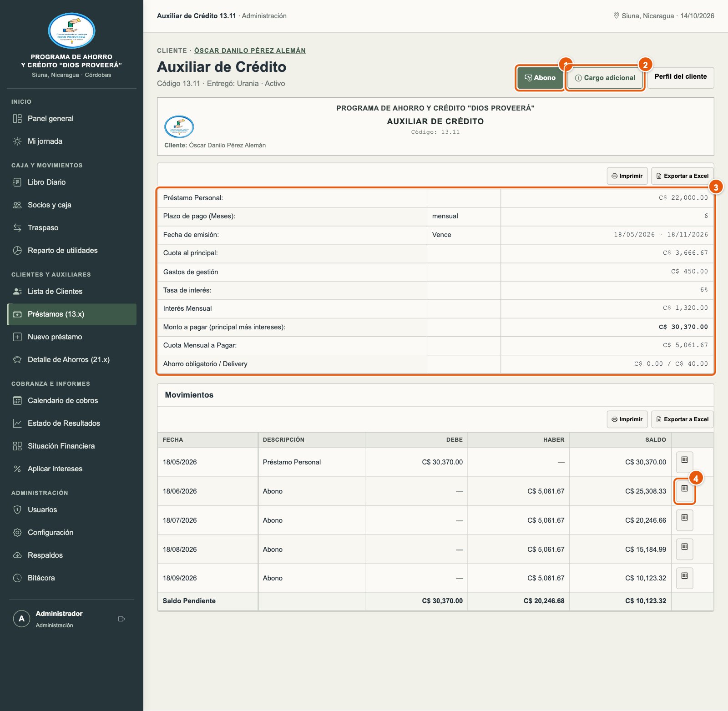Click the Usuarios shield icon

[17, 510]
